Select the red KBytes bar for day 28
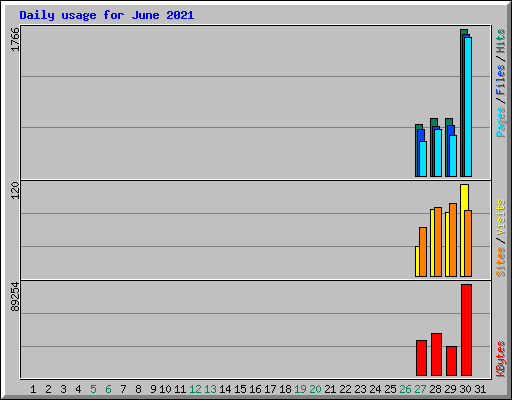Viewport: 512px width, 400px height. (436, 354)
